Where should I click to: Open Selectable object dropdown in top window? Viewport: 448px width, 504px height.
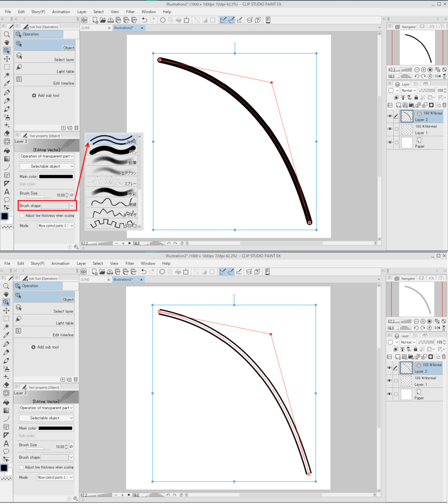pyautogui.click(x=47, y=166)
